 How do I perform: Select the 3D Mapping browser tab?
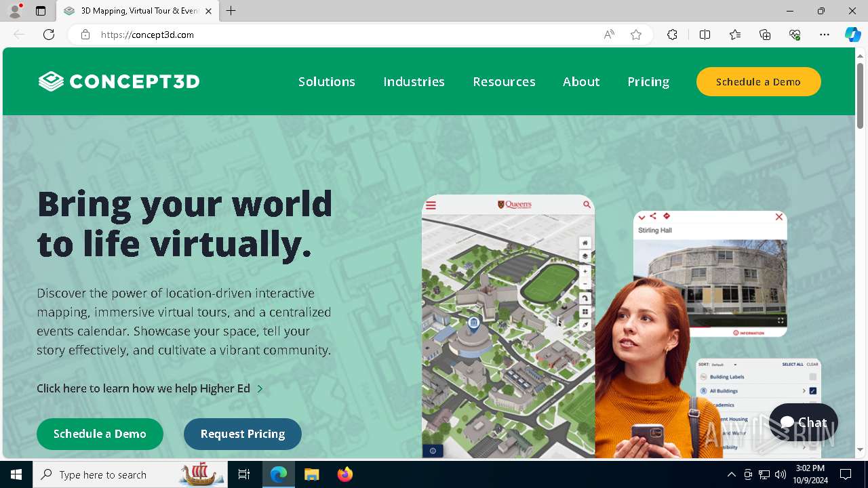click(x=138, y=11)
